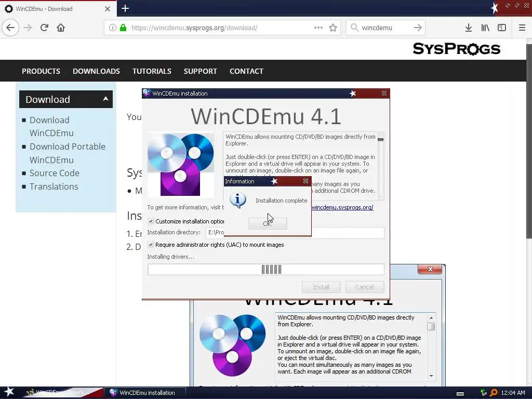Open a new tab with the plus button
This screenshot has width=532, height=399.
click(125, 8)
